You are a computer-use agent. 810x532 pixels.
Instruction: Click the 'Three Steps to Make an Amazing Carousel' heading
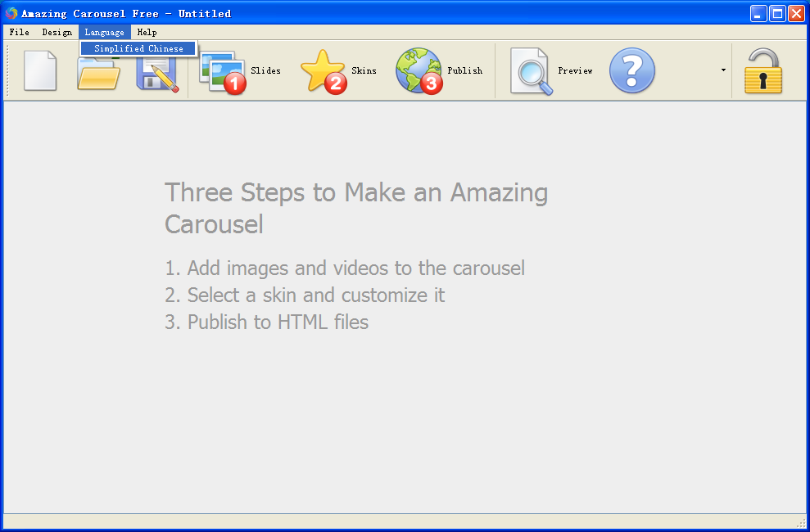click(x=356, y=208)
